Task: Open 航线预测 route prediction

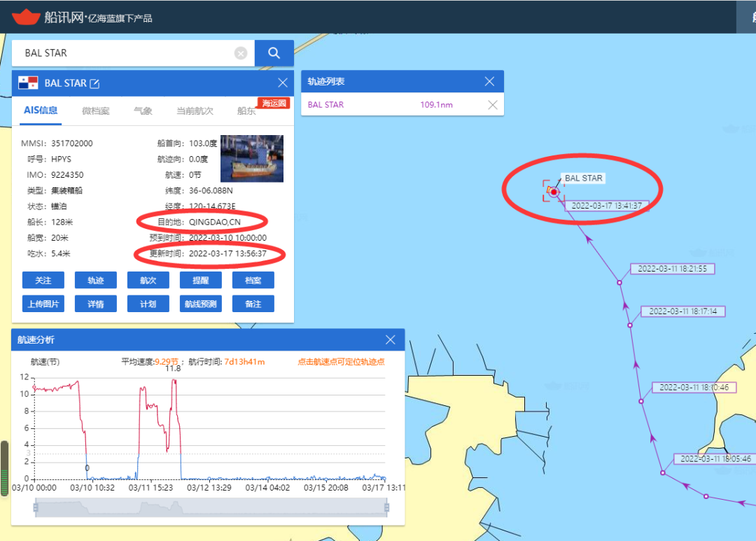Action: (201, 304)
